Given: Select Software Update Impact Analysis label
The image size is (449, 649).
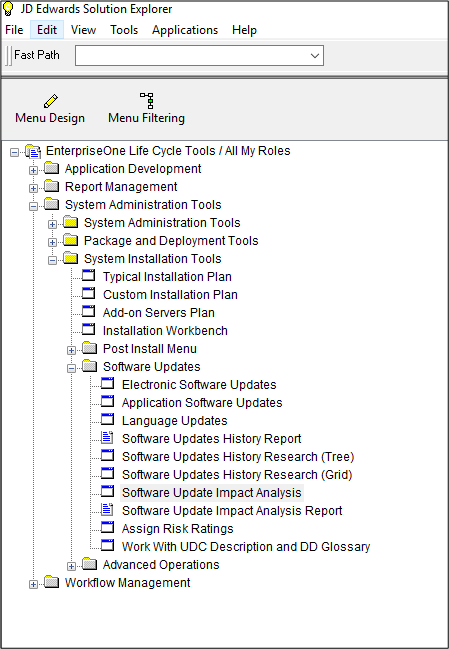Looking at the screenshot, I should click(x=211, y=493).
